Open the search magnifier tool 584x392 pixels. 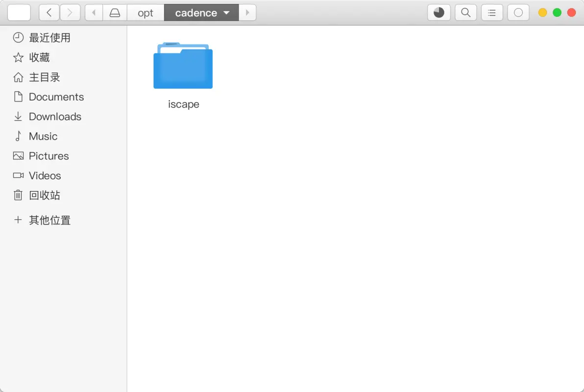[x=465, y=13]
